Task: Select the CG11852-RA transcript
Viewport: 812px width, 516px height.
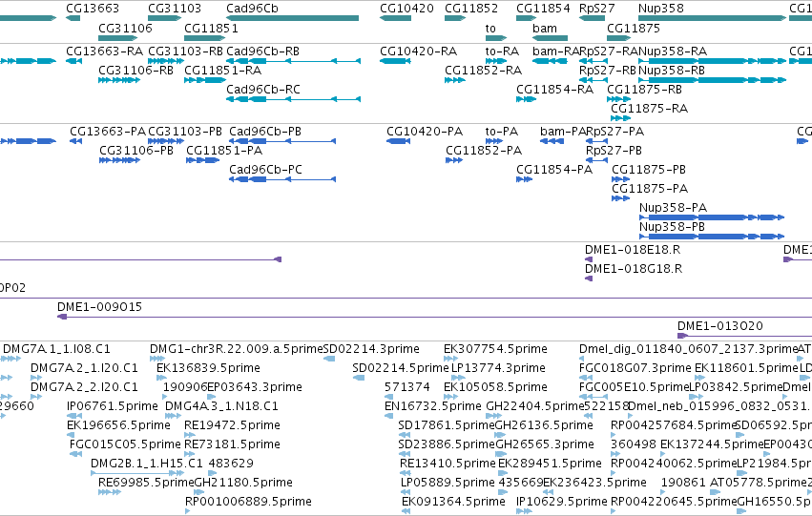Action: [455, 80]
